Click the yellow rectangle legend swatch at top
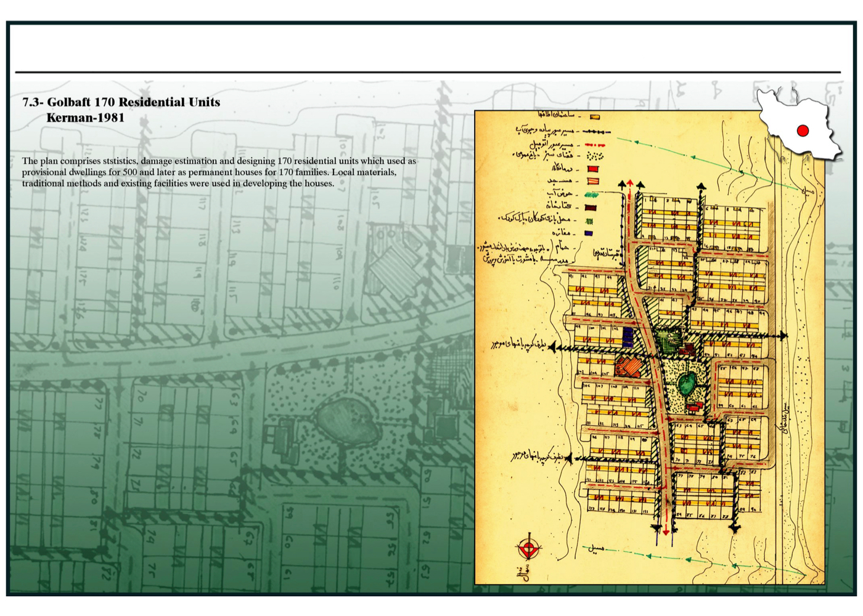 pyautogui.click(x=595, y=116)
